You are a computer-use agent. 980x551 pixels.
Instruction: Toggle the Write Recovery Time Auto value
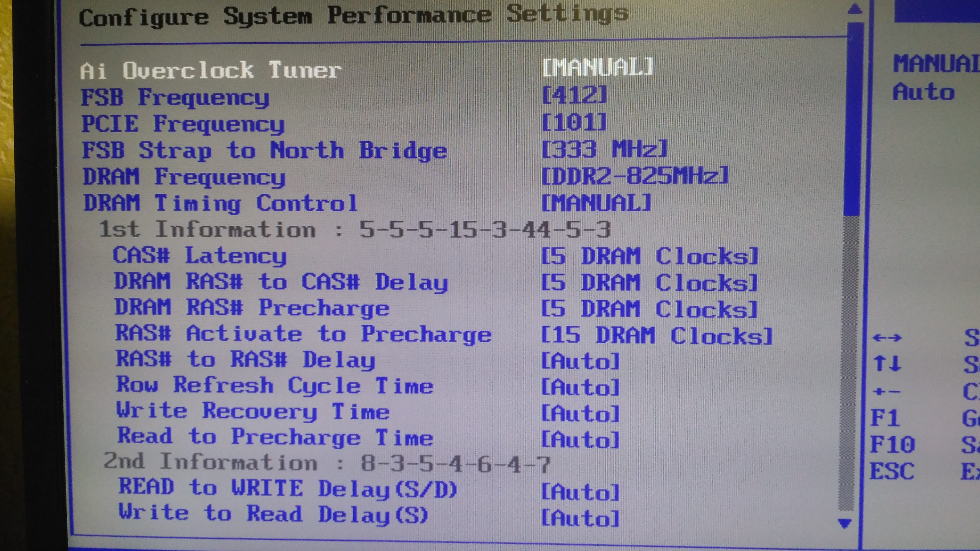580,413
